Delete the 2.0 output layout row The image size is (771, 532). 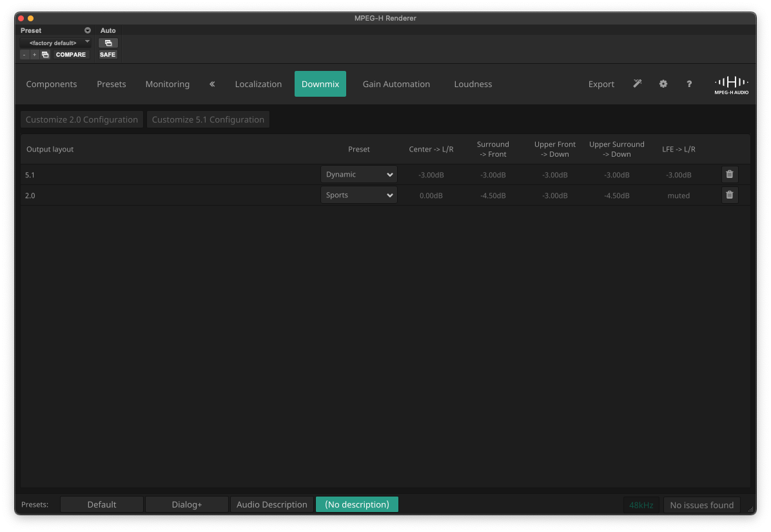tap(730, 195)
